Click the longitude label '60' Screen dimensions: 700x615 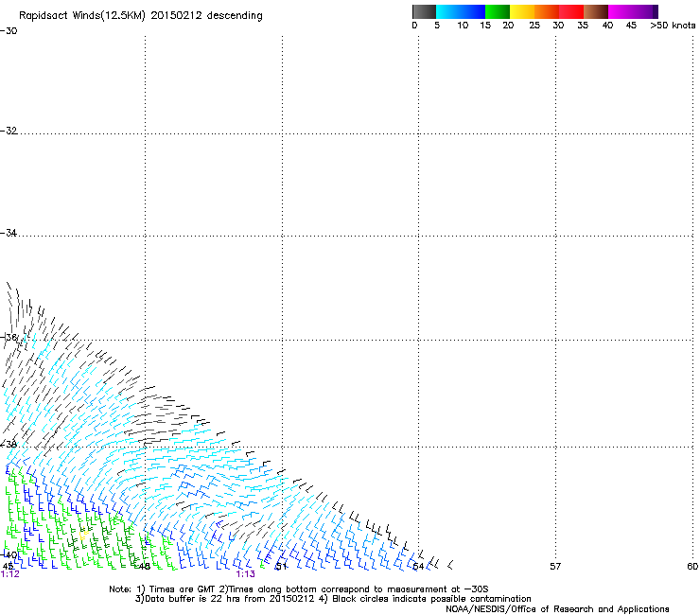[692, 567]
